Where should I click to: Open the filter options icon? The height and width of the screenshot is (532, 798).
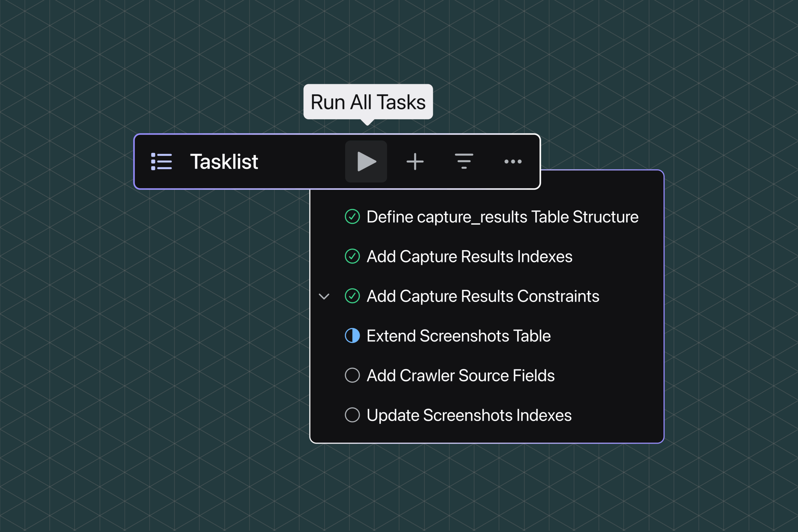point(464,161)
